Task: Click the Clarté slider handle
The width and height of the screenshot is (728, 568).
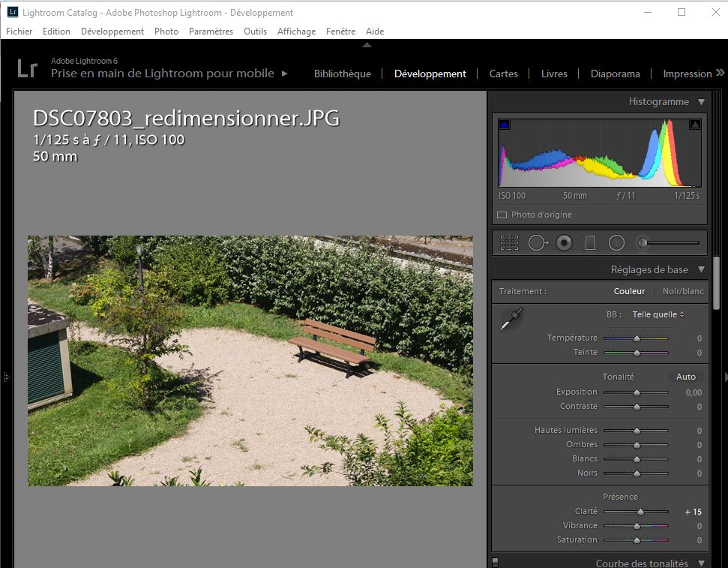Action: point(641,512)
